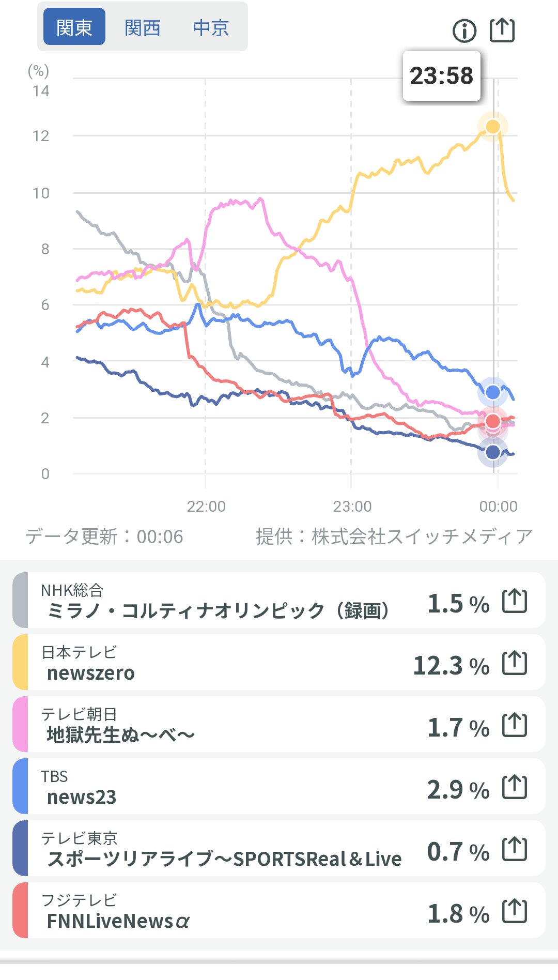Viewport: 558px width, 980px height.
Task: Tap the 23:58 time tooltip
Action: click(441, 76)
